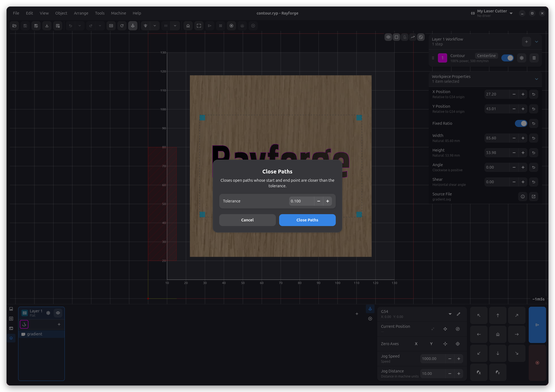Image resolution: width=555 pixels, height=392 pixels.
Task: Toggle canvas visibility eye overlay button
Action: click(388, 37)
